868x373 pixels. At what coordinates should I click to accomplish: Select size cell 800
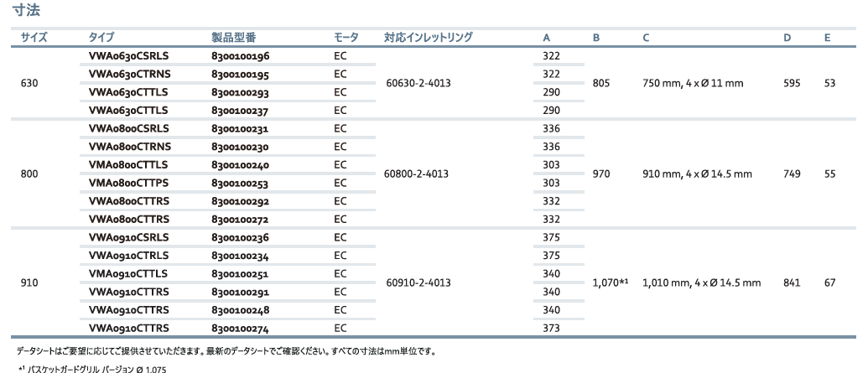click(29, 174)
